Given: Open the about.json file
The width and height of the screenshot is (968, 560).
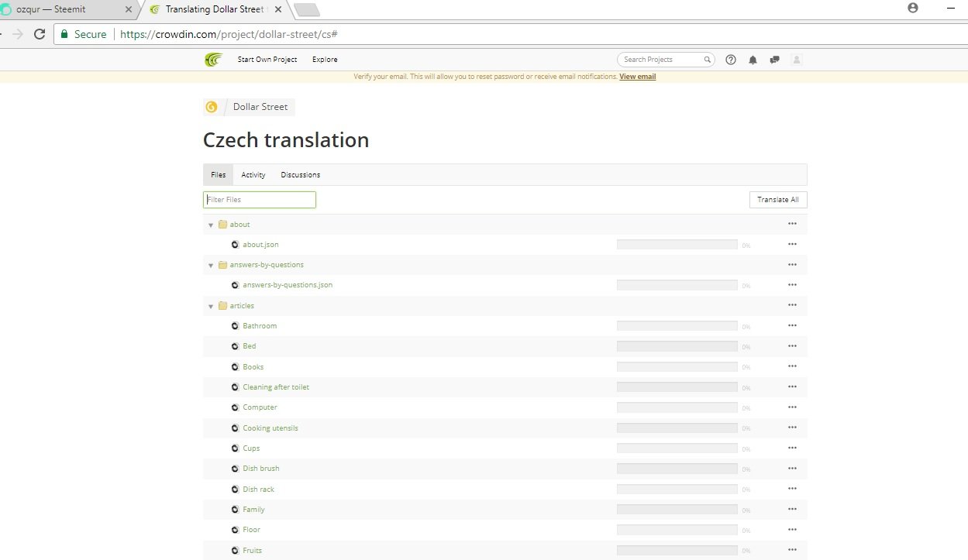Looking at the screenshot, I should [260, 245].
